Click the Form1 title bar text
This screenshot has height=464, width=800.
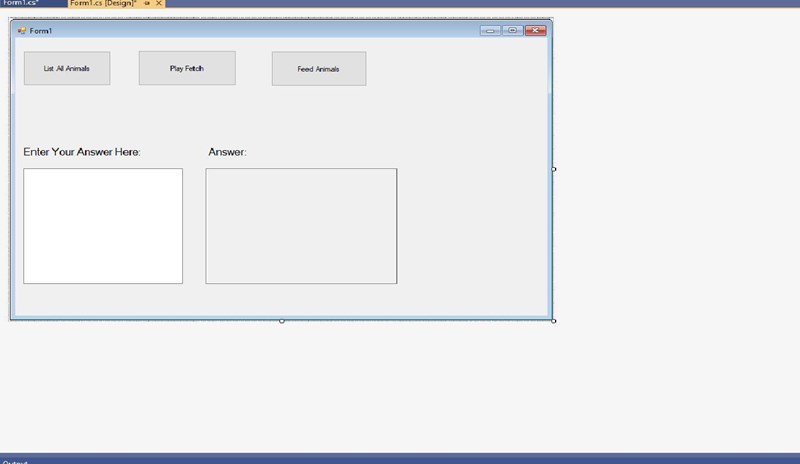[41, 31]
